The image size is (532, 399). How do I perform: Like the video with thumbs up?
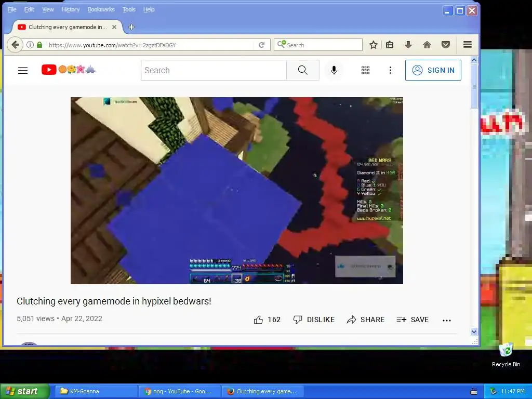[x=267, y=320]
